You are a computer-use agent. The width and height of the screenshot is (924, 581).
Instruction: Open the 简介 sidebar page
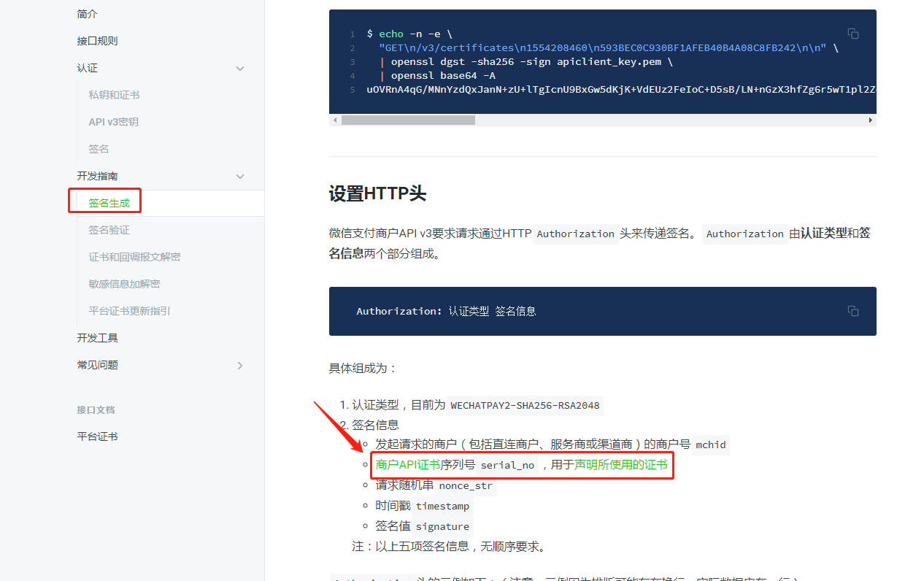(x=87, y=14)
